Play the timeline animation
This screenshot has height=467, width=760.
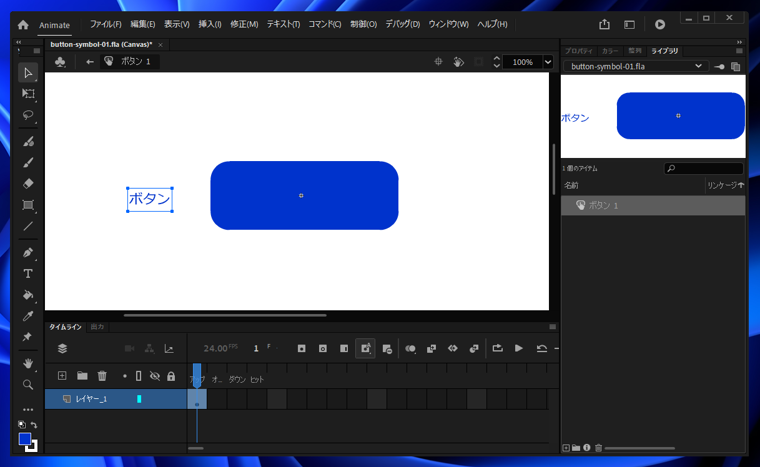519,348
